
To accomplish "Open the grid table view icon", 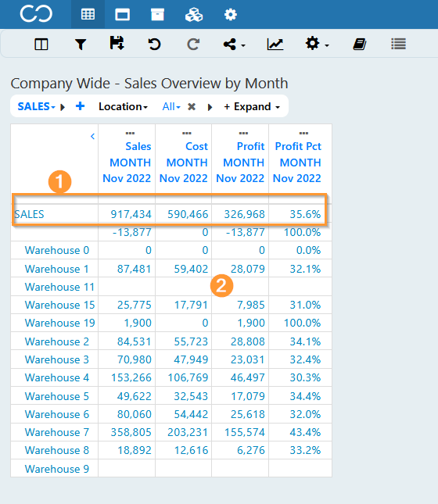I will click(x=88, y=15).
